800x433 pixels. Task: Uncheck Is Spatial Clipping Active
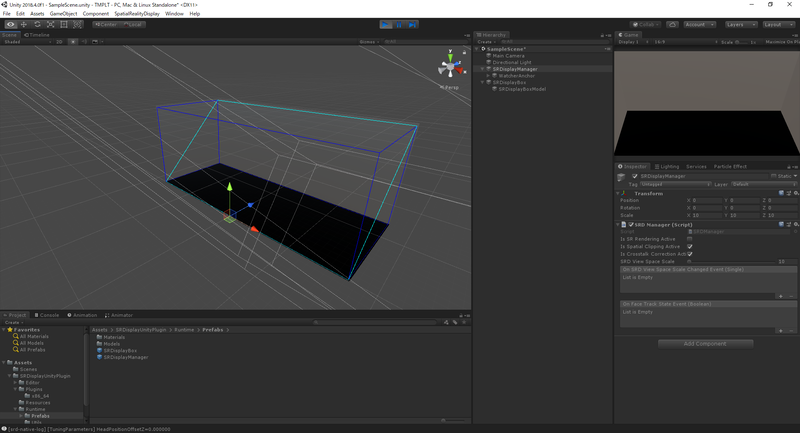click(690, 246)
